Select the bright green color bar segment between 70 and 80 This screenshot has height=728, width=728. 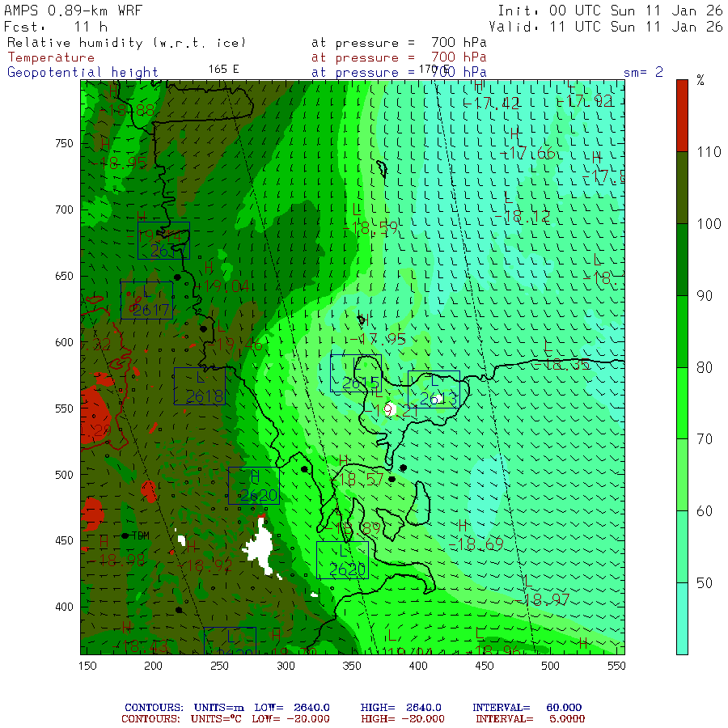click(682, 403)
